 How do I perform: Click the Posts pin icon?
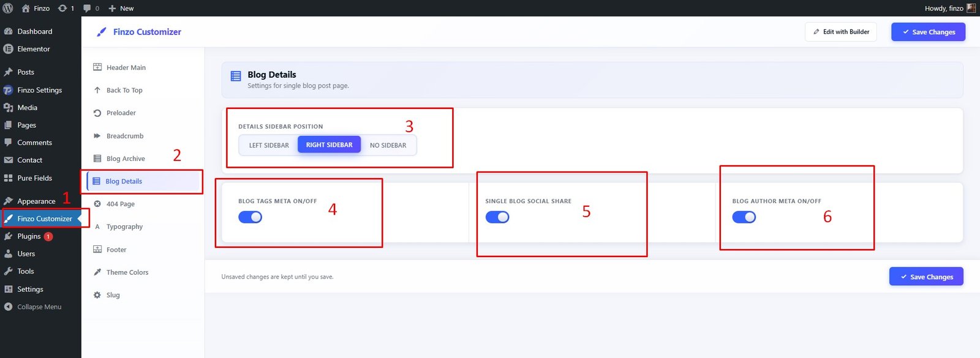[x=8, y=72]
